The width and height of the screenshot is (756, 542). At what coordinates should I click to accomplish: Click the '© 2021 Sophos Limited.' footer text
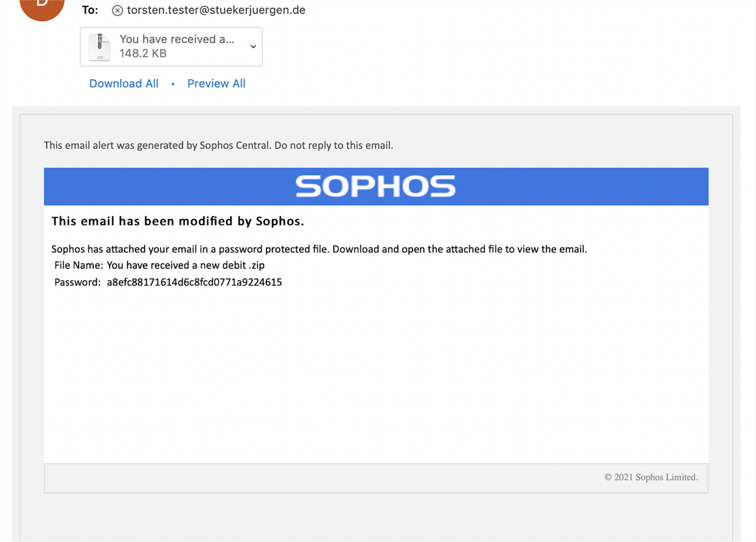[x=651, y=477]
